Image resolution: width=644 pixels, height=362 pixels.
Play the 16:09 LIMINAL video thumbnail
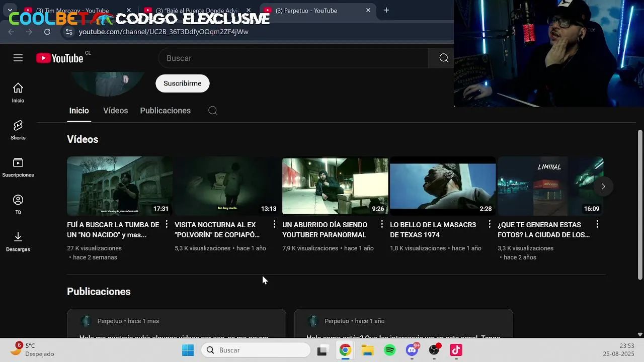pos(550,186)
